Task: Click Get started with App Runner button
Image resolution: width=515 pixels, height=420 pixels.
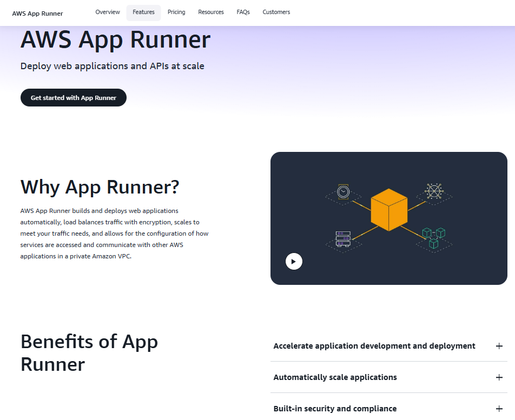Action: click(73, 97)
